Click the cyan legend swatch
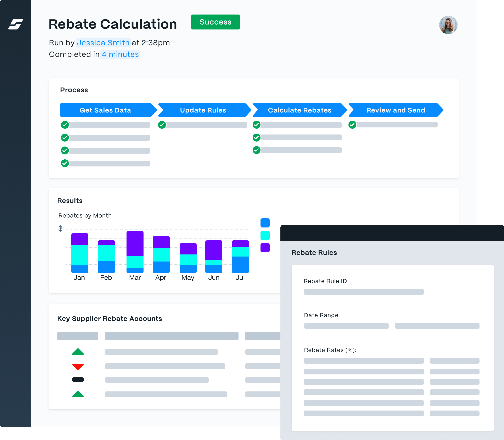The width and height of the screenshot is (504, 440). click(265, 235)
